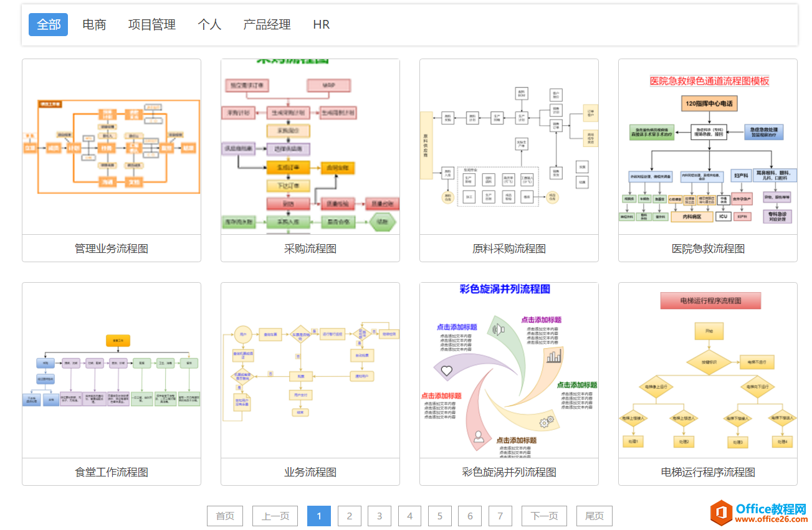
Task: Go to page 5 of templates
Action: coord(439,516)
